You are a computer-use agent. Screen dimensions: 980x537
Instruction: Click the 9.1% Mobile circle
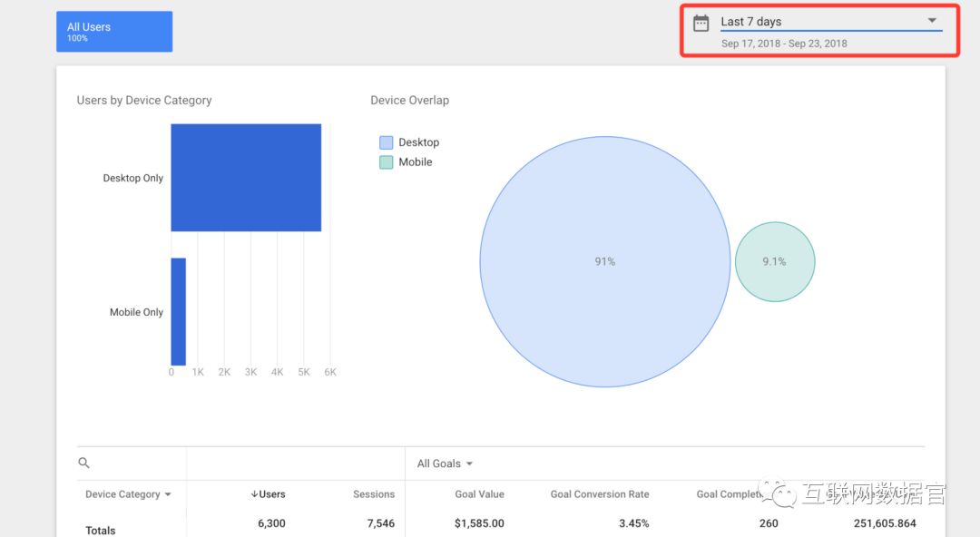774,261
